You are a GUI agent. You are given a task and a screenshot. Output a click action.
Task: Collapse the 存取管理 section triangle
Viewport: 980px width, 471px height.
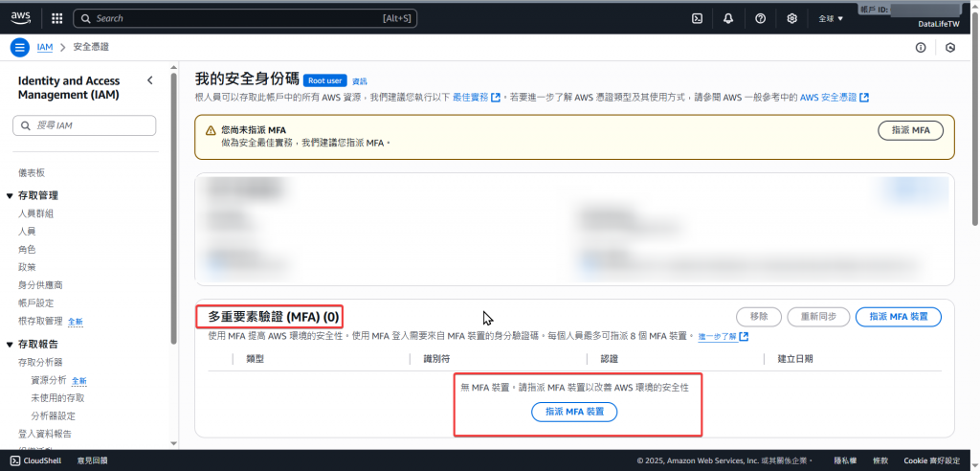(10, 196)
